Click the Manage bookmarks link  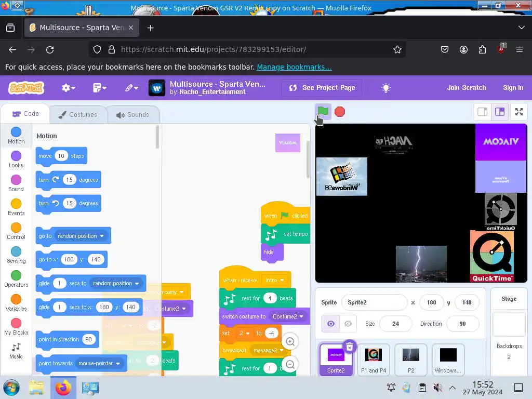[x=294, y=67]
